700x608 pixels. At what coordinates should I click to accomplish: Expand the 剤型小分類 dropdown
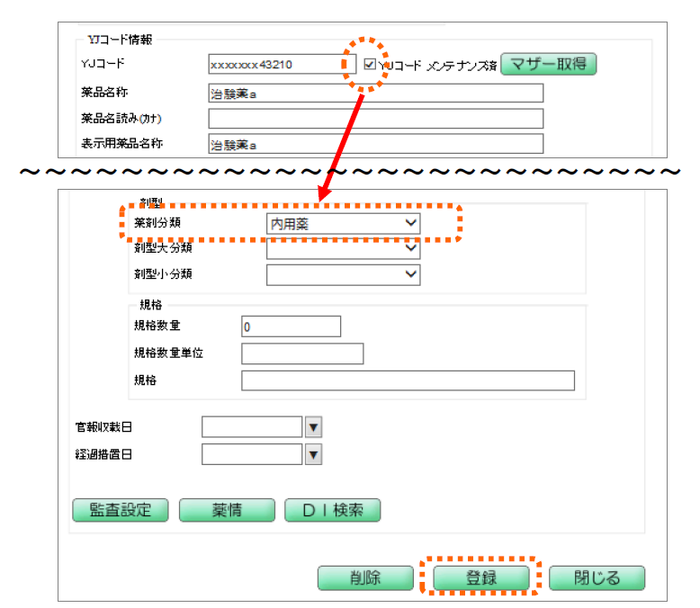343,274
